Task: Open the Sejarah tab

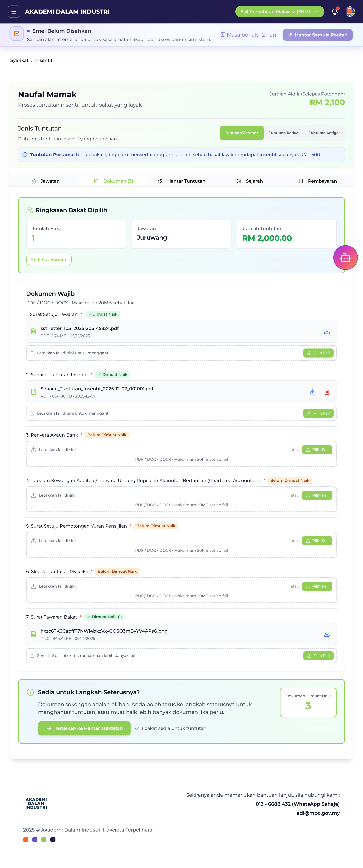Action: pyautogui.click(x=250, y=181)
